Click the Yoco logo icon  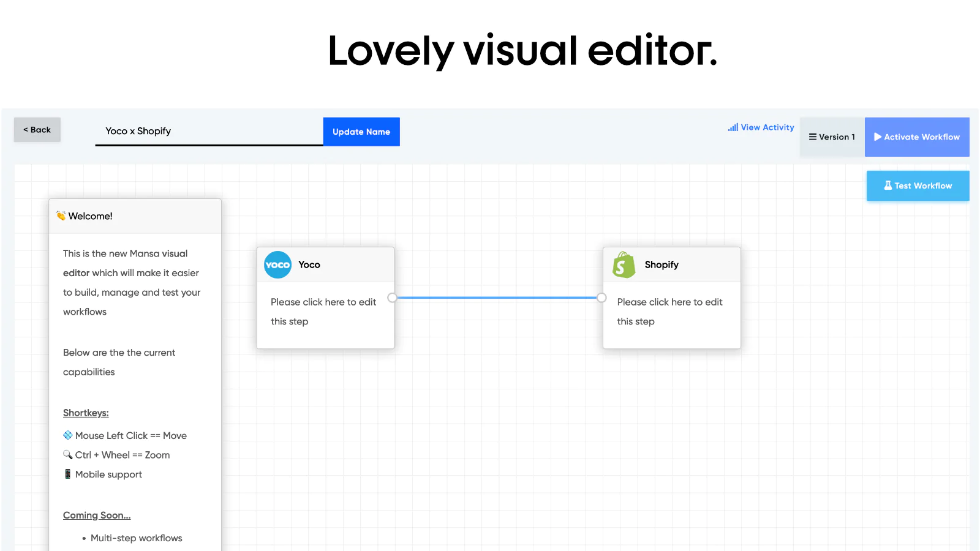277,265
